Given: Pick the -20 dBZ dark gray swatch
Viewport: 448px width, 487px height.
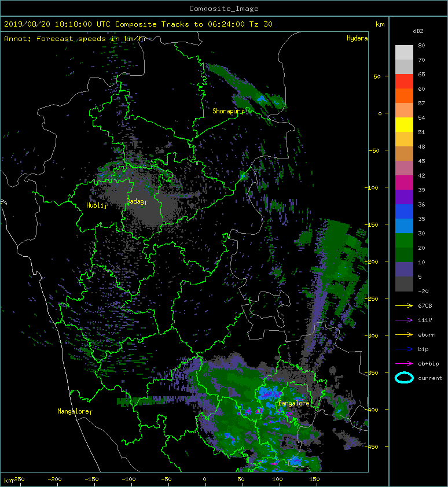Looking at the screenshot, I should click(404, 283).
